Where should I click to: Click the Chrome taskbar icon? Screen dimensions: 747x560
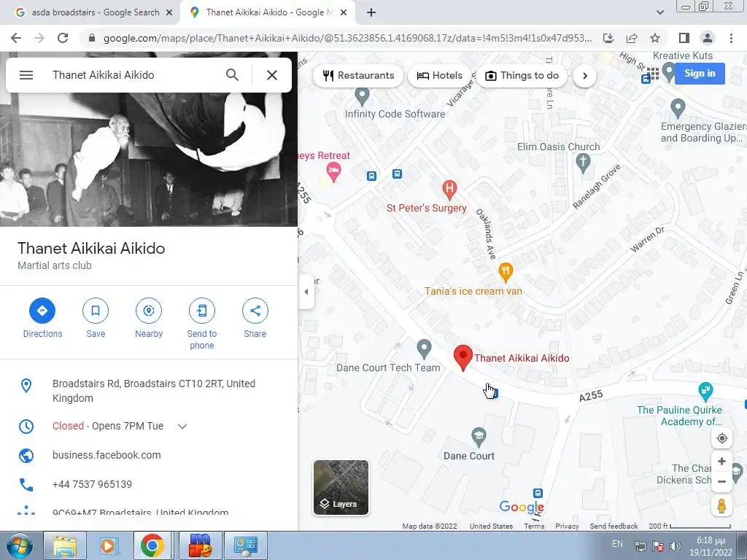(x=152, y=545)
